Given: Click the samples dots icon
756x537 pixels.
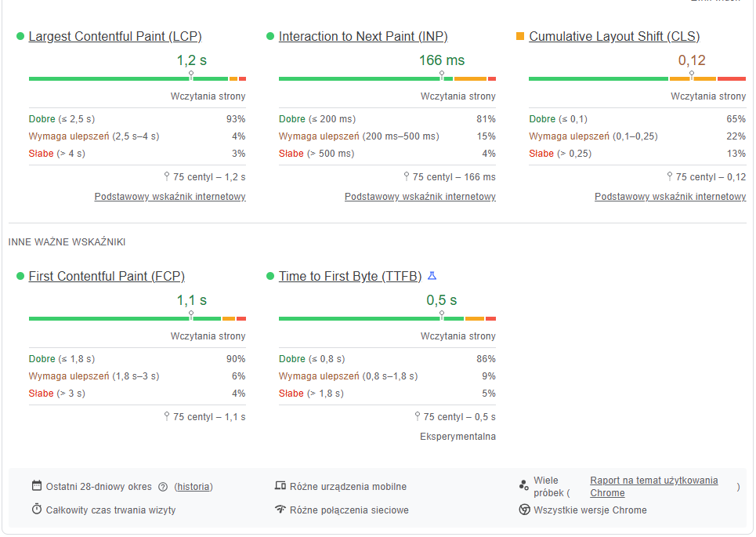Looking at the screenshot, I should point(524,486).
